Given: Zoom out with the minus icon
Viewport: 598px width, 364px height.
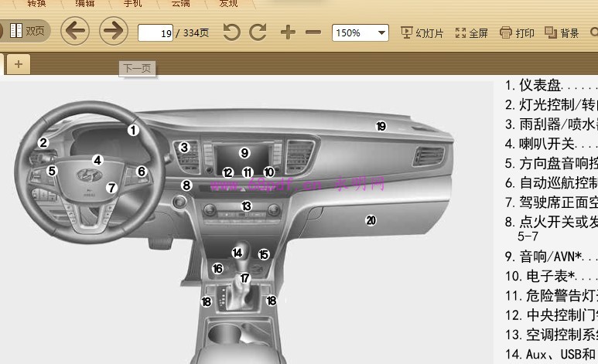Looking at the screenshot, I should point(313,32).
